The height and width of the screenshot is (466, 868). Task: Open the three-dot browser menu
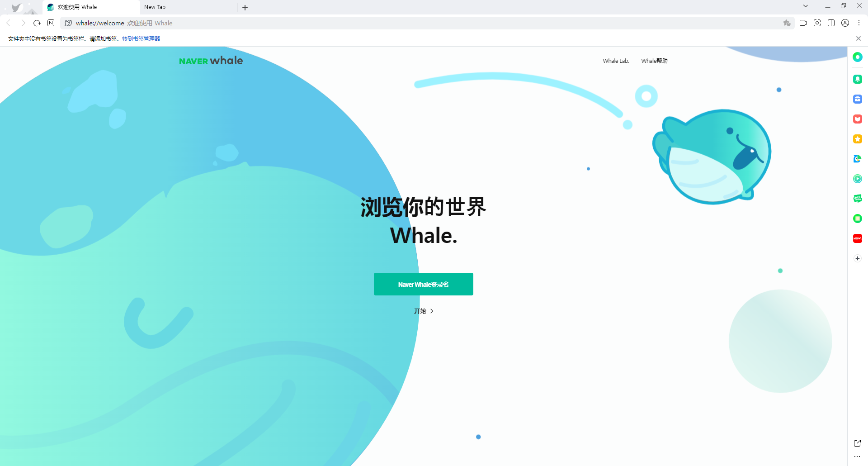point(859,23)
